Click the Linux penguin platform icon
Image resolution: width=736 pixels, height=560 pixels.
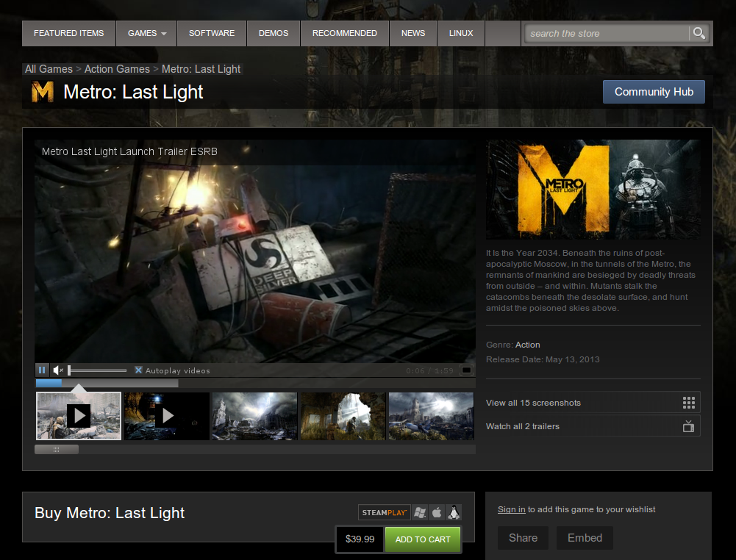[454, 512]
